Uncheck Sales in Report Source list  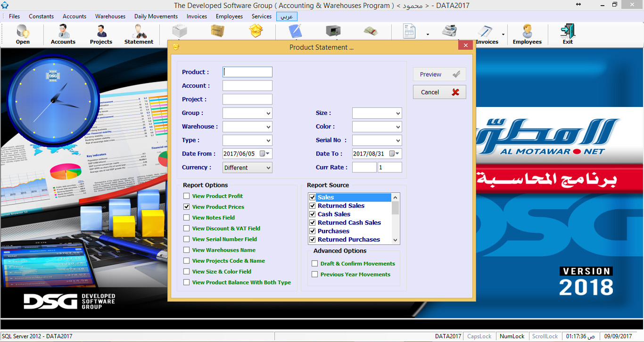coord(312,197)
